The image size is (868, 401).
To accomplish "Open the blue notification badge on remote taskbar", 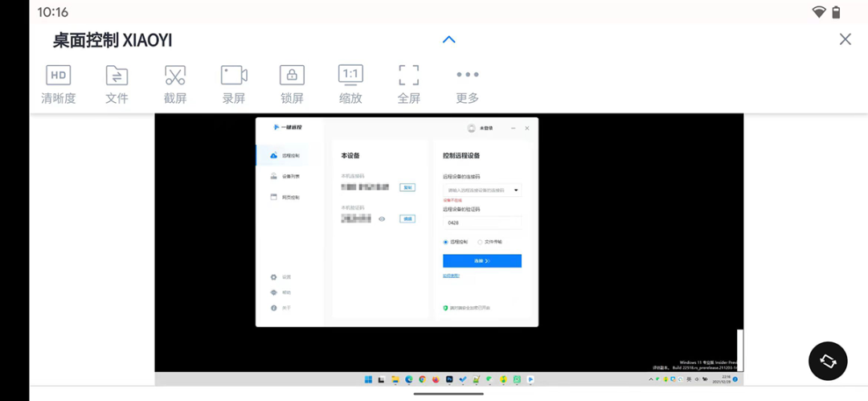I will (735, 379).
